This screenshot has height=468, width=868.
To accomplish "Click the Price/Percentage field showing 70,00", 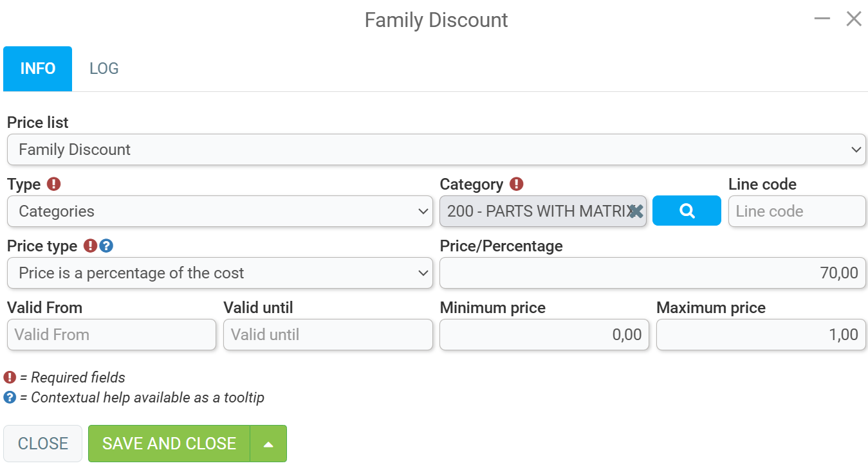I will [653, 273].
